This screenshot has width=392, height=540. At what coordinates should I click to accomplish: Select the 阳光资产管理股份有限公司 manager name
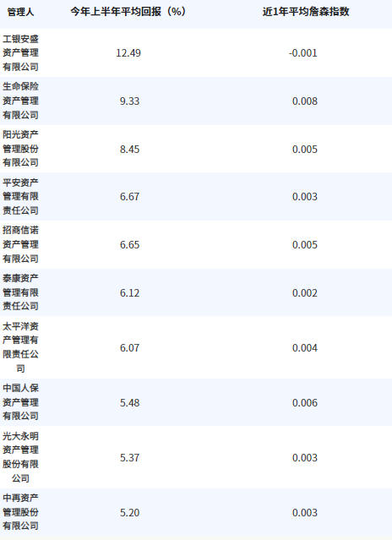20,149
